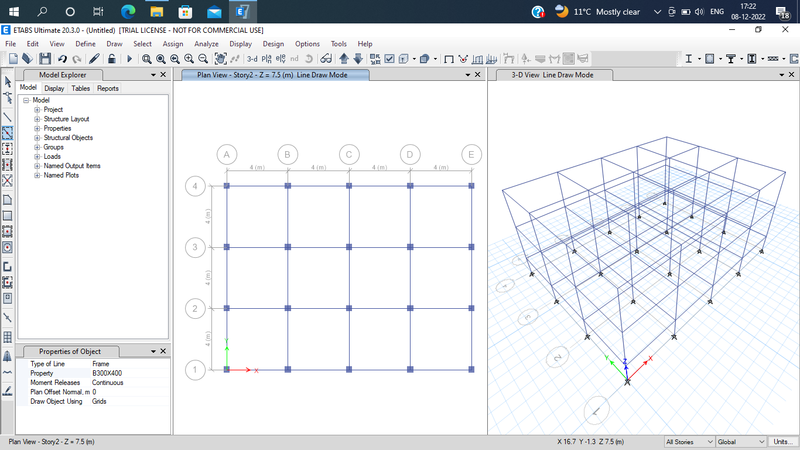Select the Draw Beam/Column/Brace line tool
This screenshot has width=800, height=450.
point(8,117)
